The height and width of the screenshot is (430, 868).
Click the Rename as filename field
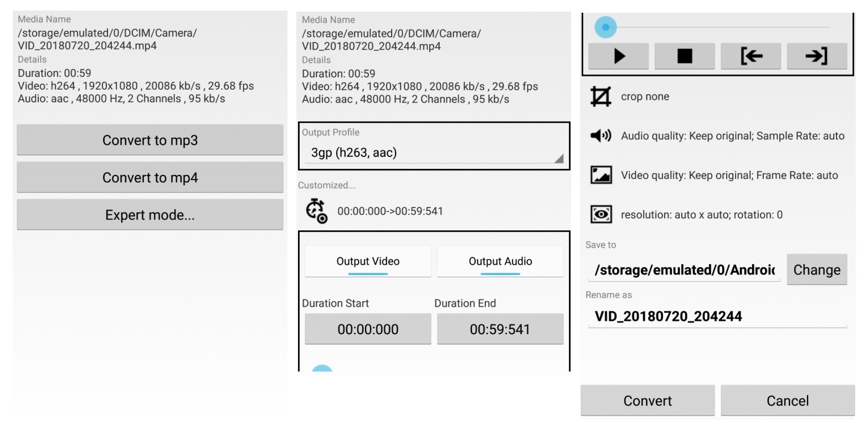coord(718,317)
